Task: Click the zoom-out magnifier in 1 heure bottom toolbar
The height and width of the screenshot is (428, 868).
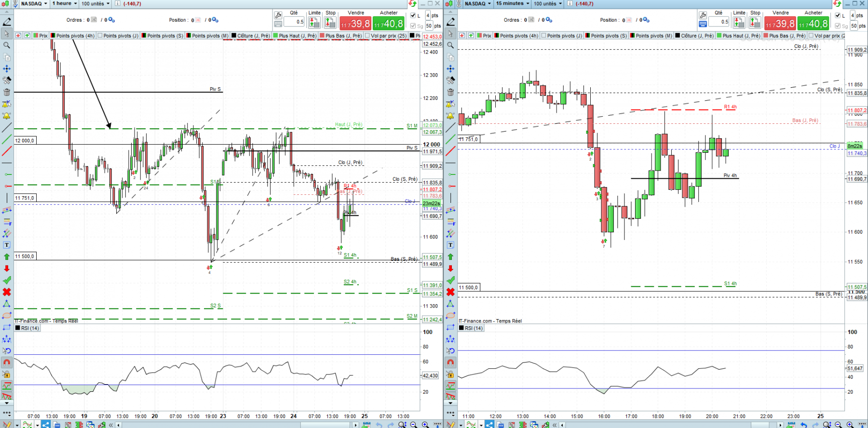Action: pyautogui.click(x=414, y=425)
